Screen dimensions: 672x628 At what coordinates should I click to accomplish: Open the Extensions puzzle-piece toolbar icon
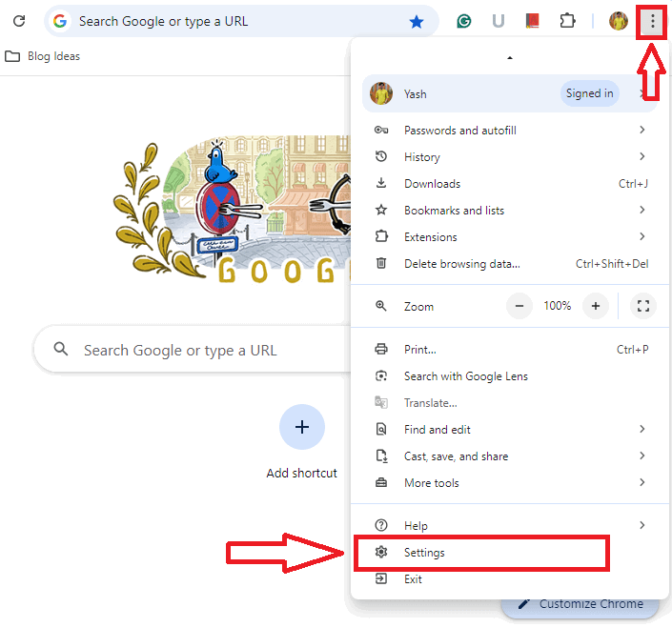click(567, 21)
